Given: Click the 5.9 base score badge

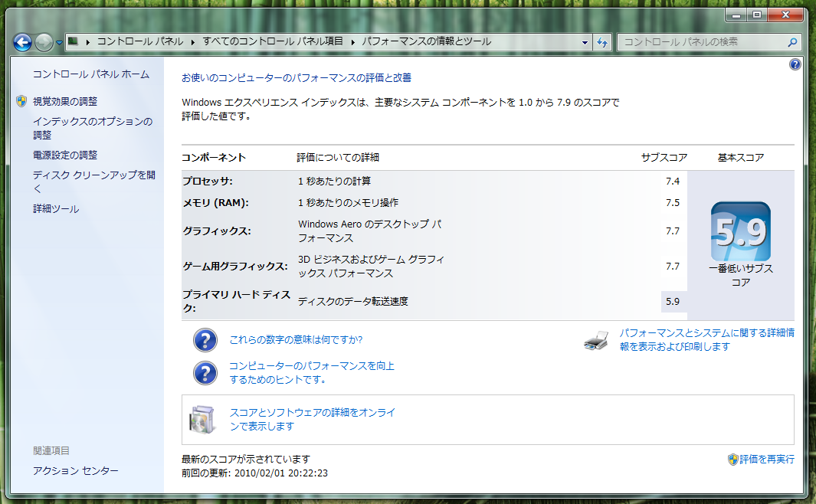Looking at the screenshot, I should click(x=741, y=231).
